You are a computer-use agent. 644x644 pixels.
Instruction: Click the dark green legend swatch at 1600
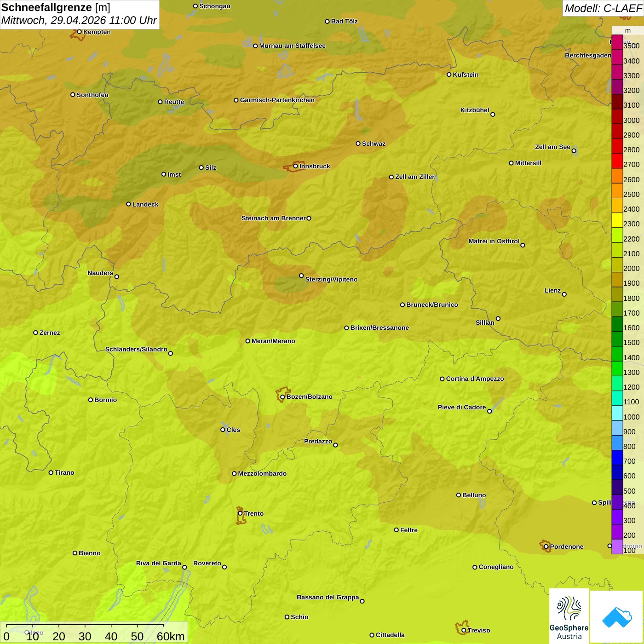click(x=617, y=324)
